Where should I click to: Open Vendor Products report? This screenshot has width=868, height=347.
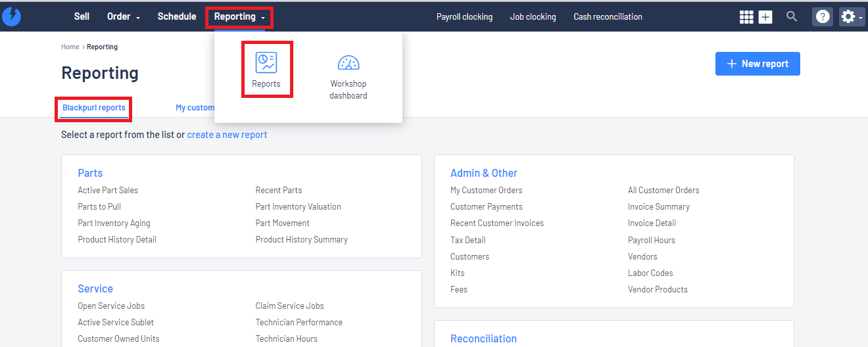[x=658, y=289]
